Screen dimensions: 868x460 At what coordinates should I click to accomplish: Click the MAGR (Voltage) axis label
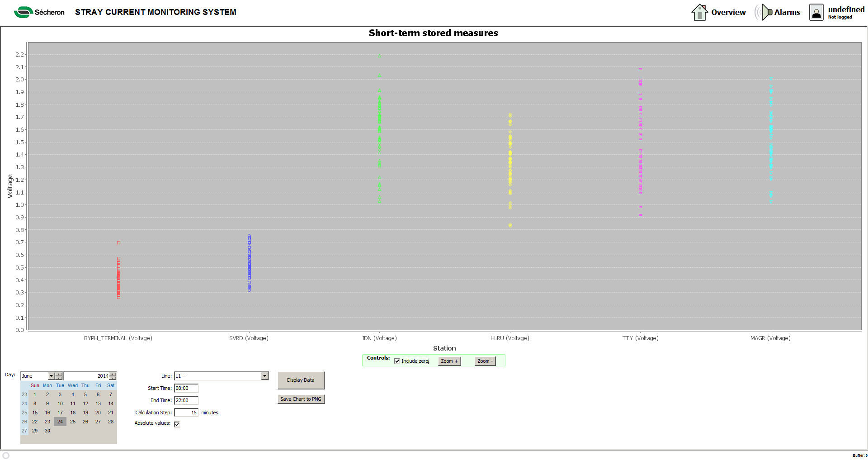tap(770, 338)
